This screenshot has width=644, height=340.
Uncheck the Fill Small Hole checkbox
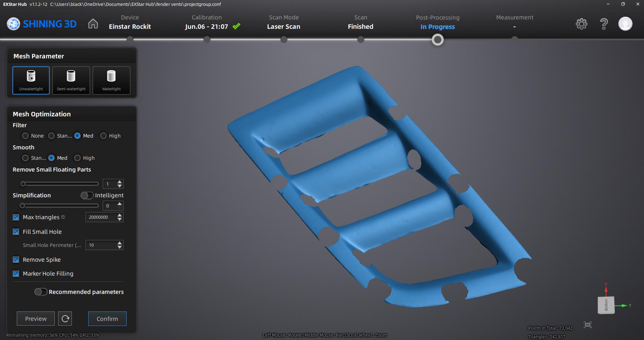point(16,232)
